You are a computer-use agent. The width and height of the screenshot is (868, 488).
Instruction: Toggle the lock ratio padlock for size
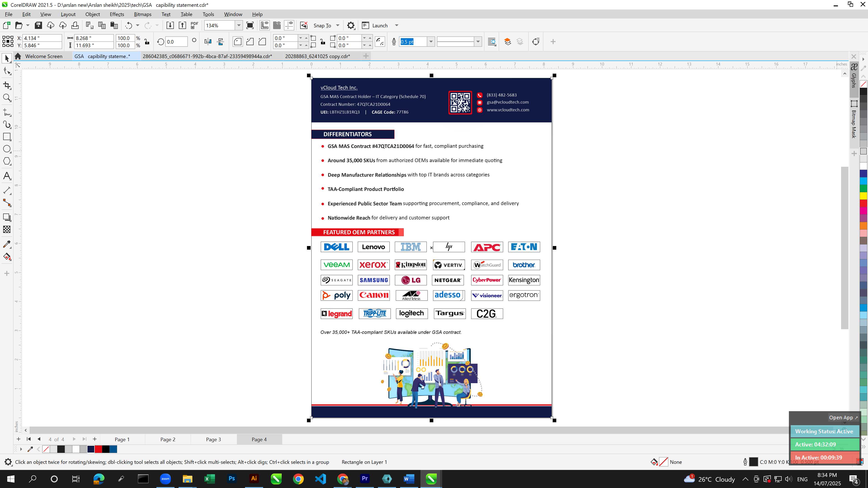[147, 42]
